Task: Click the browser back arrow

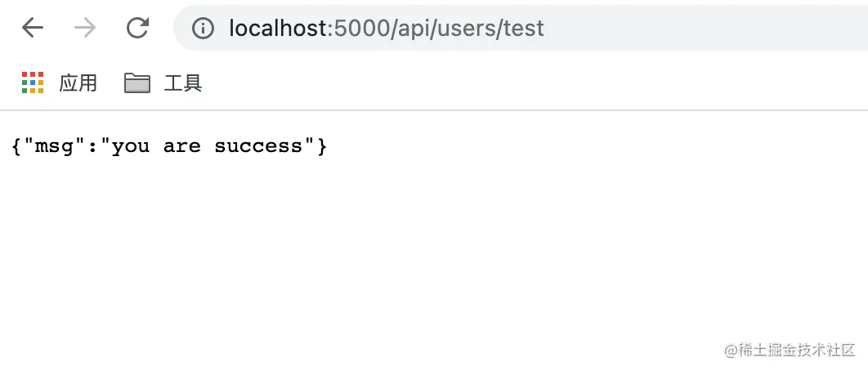Action: (x=32, y=29)
